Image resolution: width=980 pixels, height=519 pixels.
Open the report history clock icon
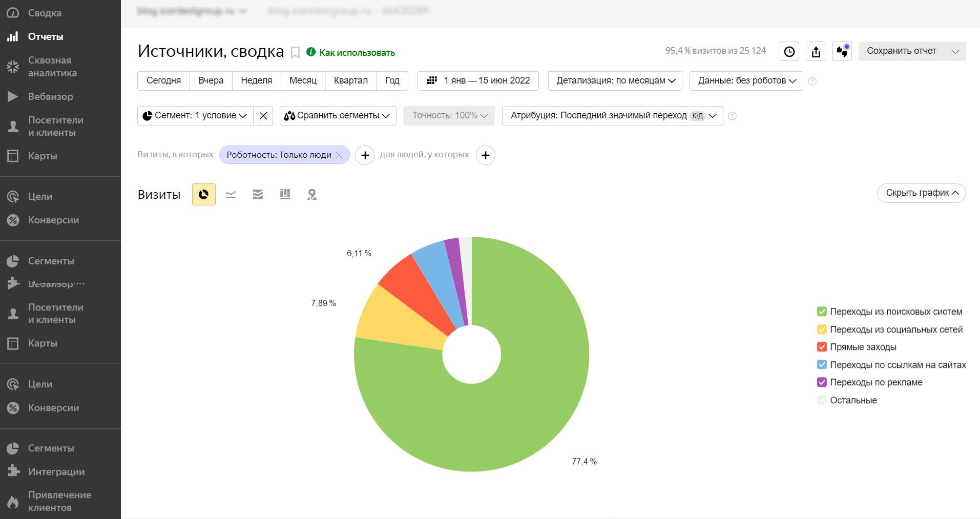pyautogui.click(x=789, y=51)
